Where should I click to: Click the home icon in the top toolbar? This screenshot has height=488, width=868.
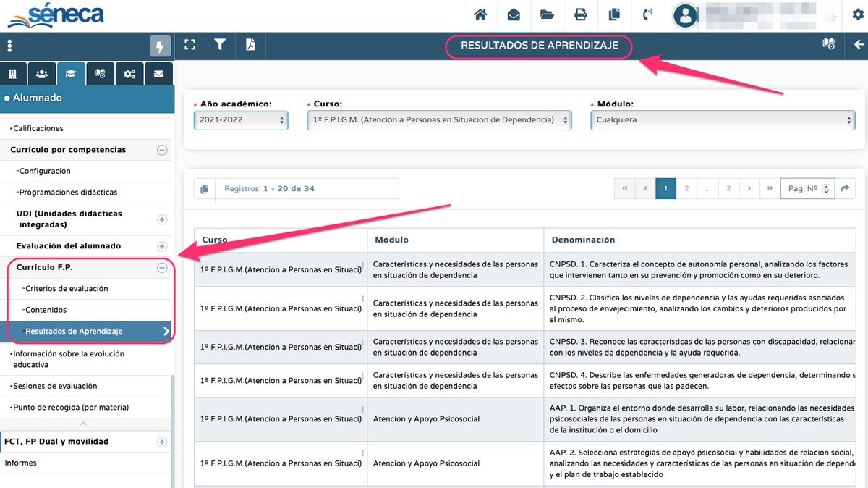coord(480,15)
